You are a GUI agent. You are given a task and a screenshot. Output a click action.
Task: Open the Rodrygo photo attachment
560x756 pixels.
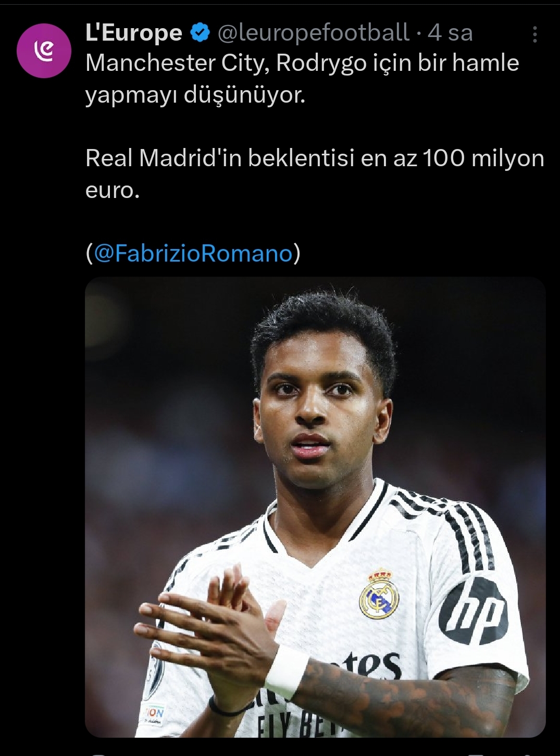315,506
